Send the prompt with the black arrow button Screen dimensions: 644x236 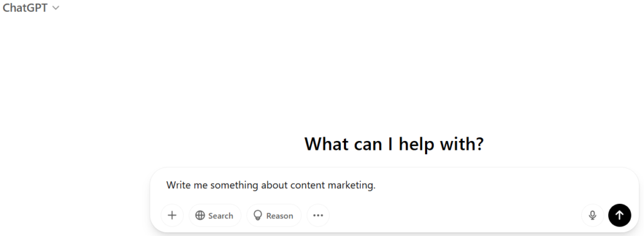(619, 215)
